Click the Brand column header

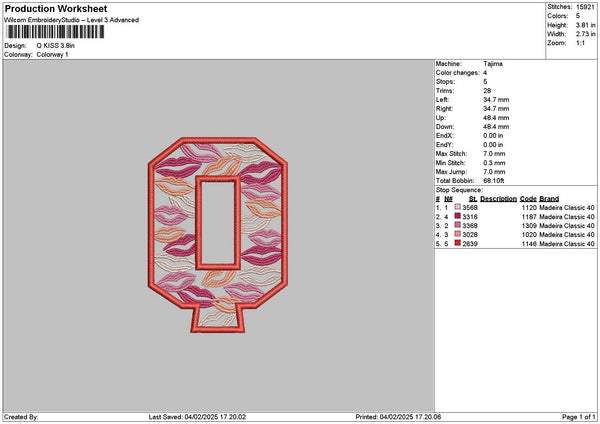[x=549, y=199]
